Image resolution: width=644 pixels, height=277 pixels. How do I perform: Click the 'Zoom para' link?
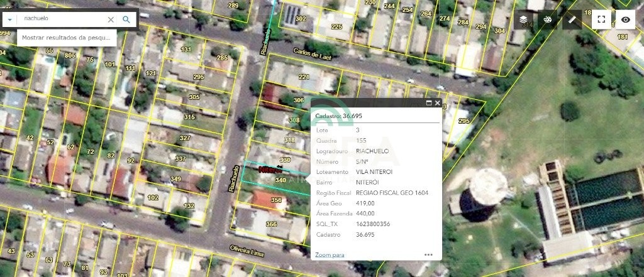[330, 254]
